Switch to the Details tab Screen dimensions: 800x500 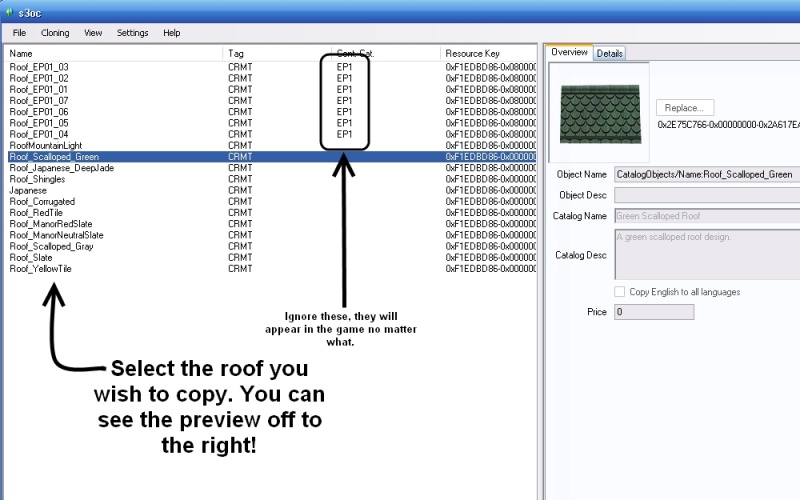pos(610,54)
